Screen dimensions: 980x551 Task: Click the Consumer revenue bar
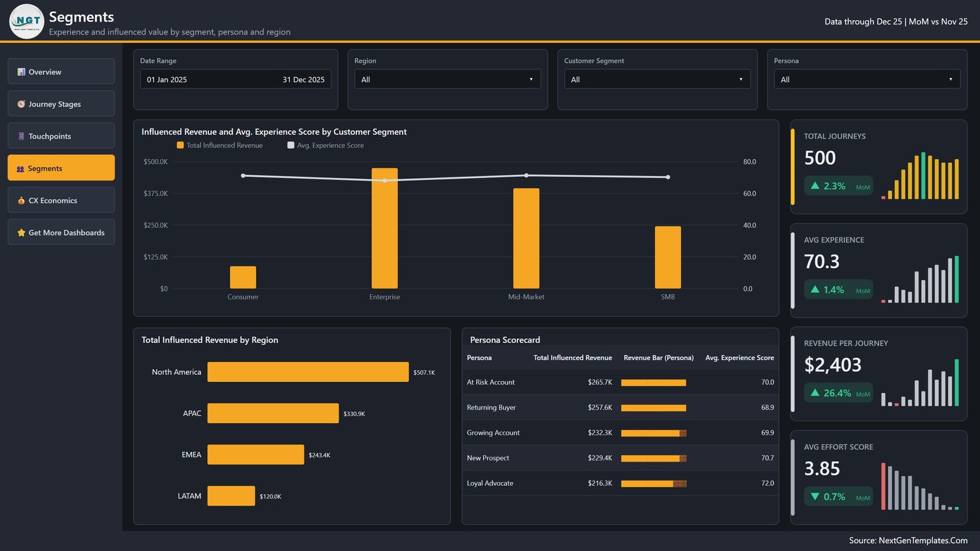pyautogui.click(x=243, y=277)
